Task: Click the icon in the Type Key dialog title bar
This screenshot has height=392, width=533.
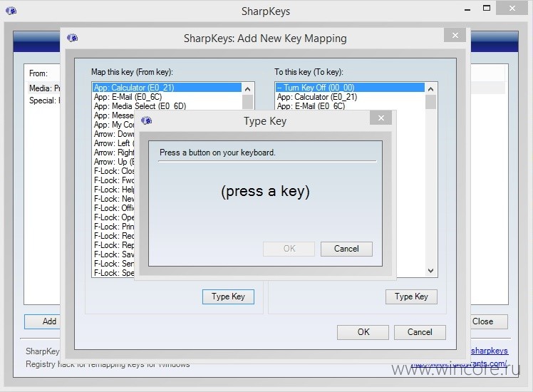Action: [146, 120]
